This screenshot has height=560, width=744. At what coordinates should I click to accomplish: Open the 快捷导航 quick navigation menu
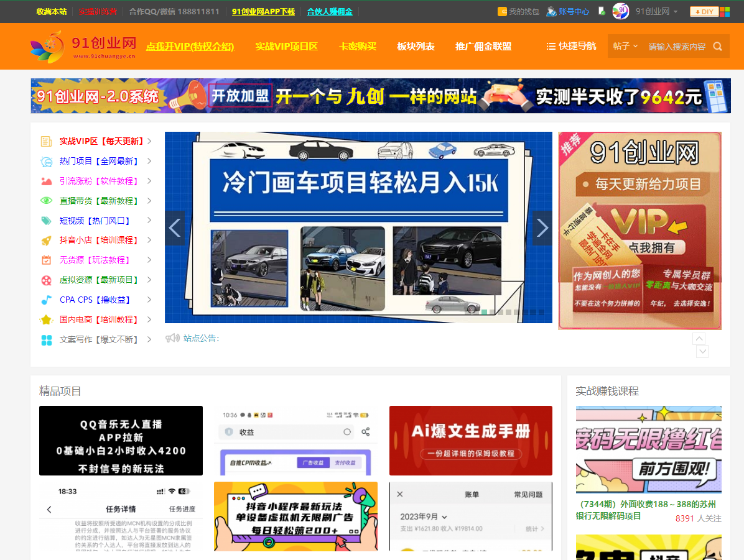pos(571,46)
